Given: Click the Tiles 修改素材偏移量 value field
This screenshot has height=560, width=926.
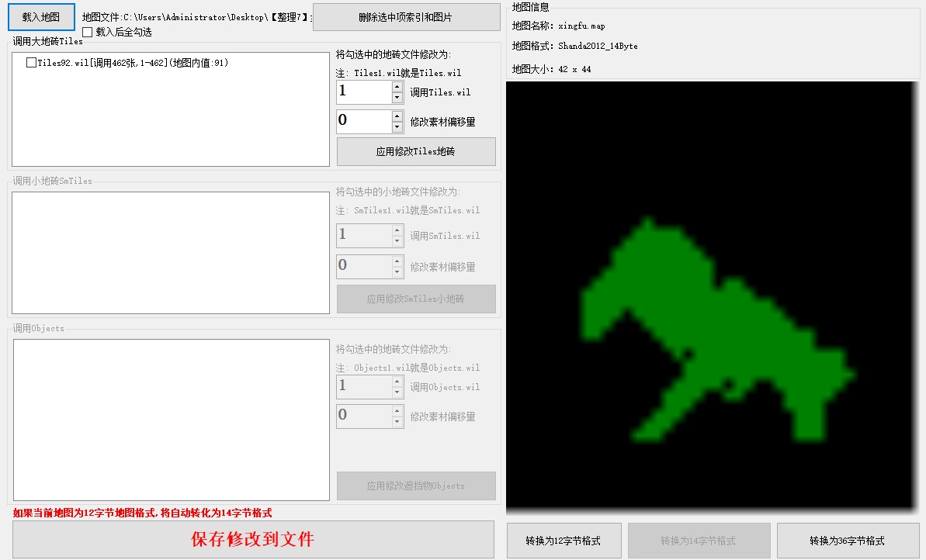Looking at the screenshot, I should point(363,121).
